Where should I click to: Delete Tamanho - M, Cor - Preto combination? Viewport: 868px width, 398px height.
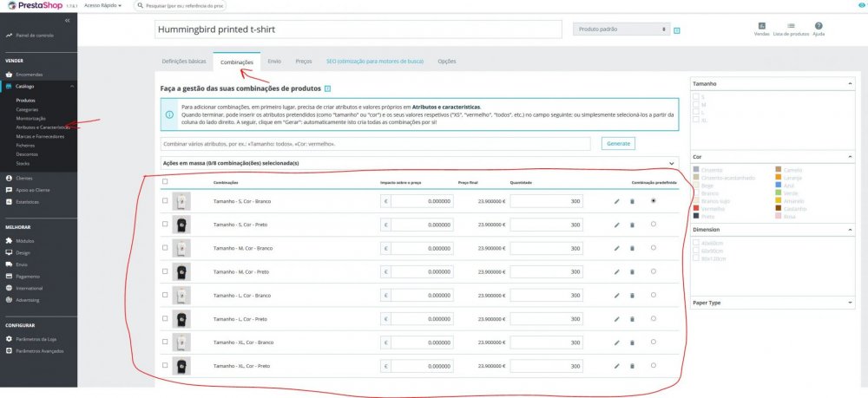pos(632,272)
